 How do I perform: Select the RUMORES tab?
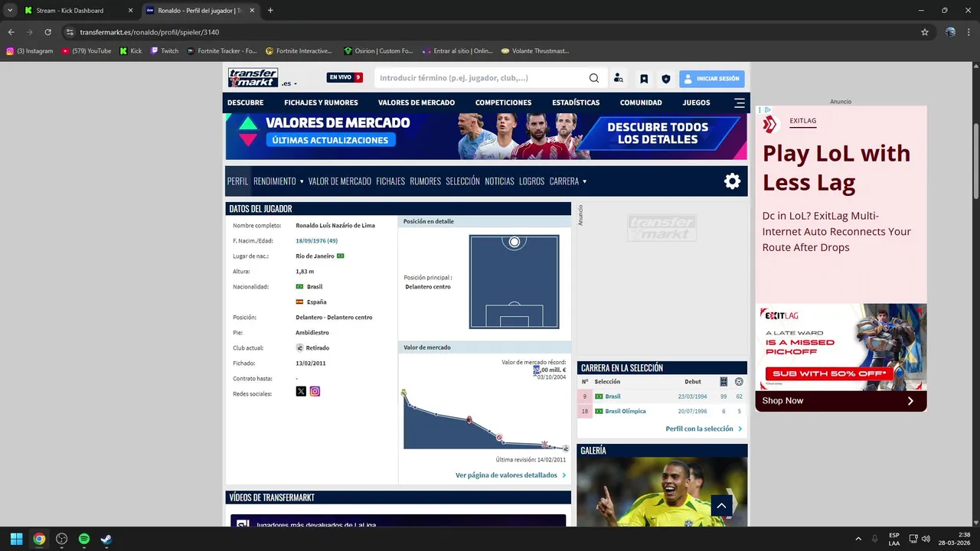coord(425,181)
